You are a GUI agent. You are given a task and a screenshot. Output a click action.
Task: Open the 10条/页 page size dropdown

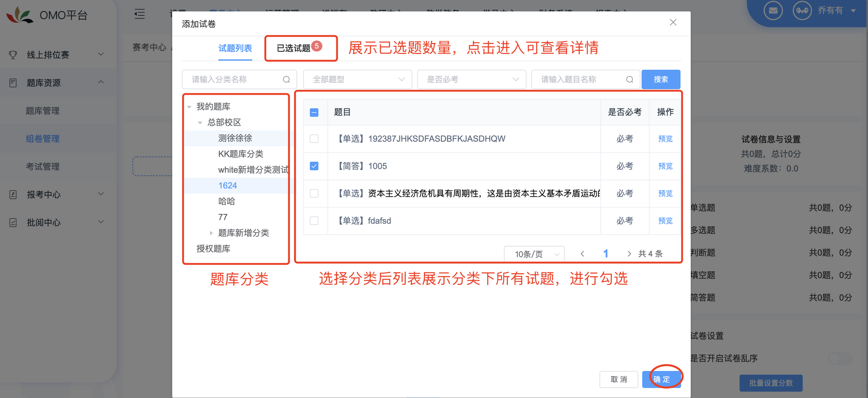click(x=534, y=254)
